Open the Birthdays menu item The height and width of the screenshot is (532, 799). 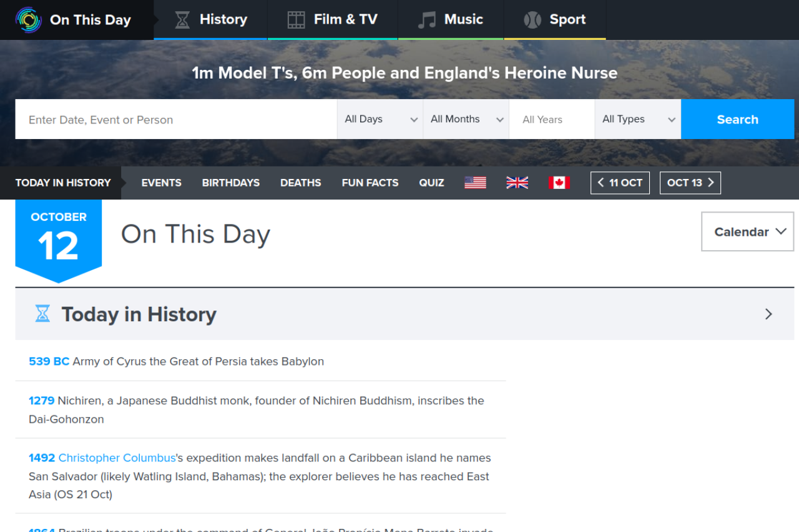[231, 183]
